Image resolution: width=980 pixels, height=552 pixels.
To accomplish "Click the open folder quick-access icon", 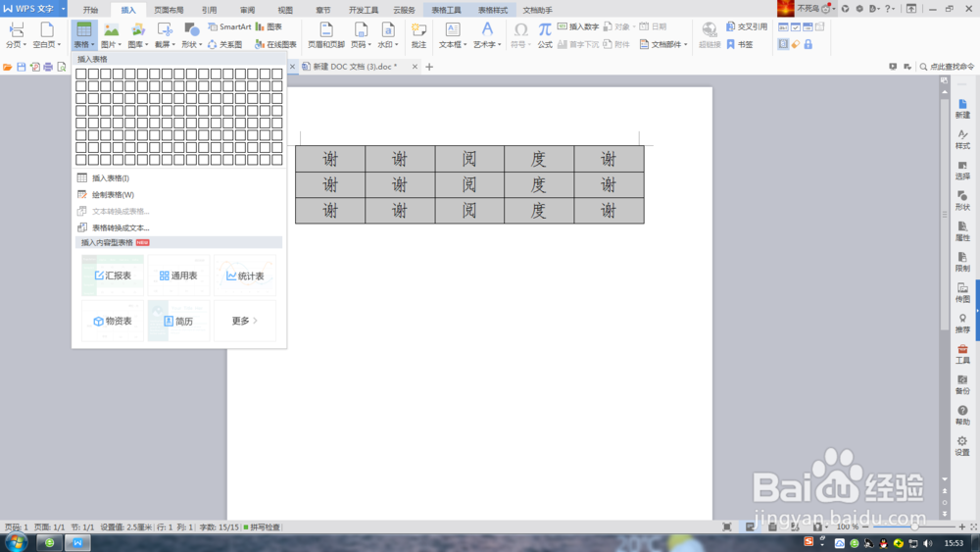I will tap(8, 67).
